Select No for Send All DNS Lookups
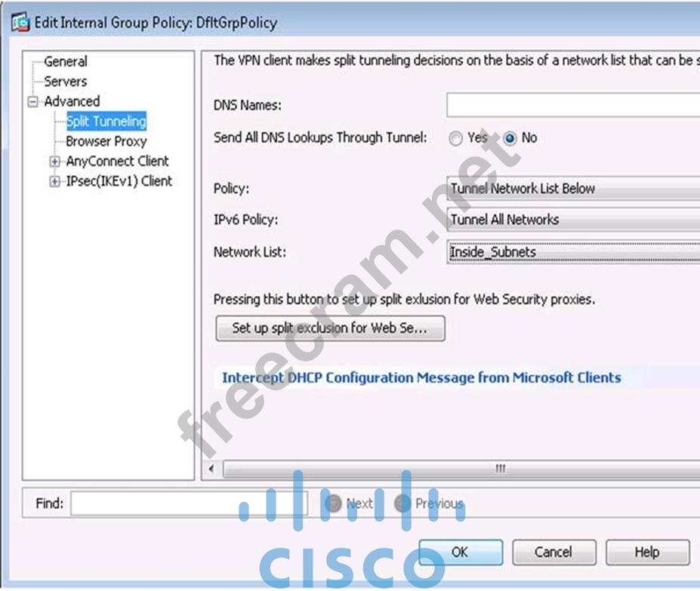The height and width of the screenshot is (591, 700). (510, 138)
